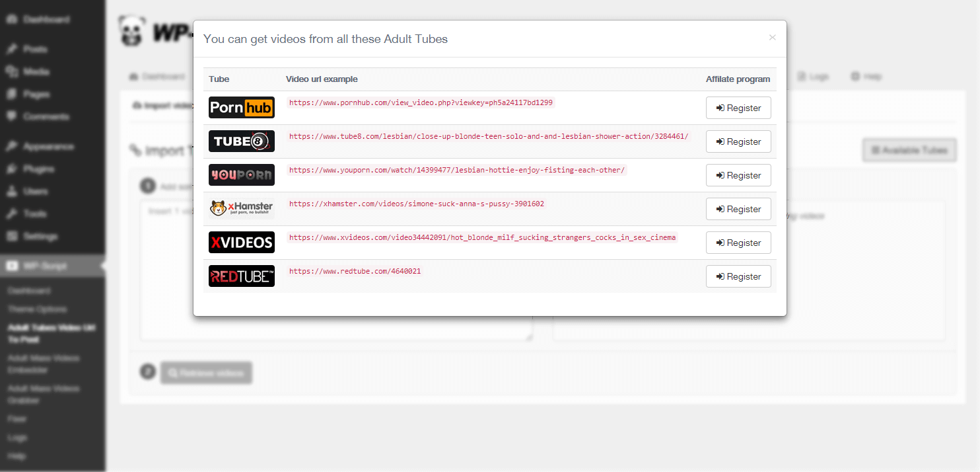Register for the RedTube affiliate program

738,276
